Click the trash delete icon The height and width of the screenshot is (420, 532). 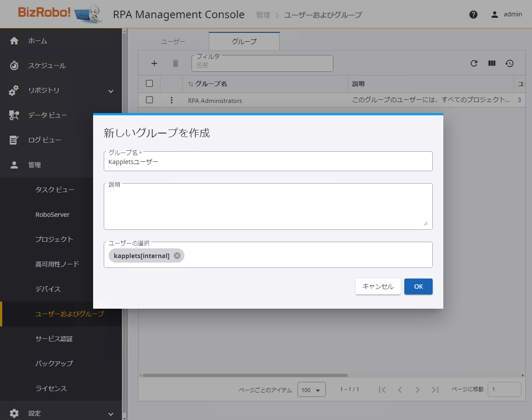(x=176, y=63)
